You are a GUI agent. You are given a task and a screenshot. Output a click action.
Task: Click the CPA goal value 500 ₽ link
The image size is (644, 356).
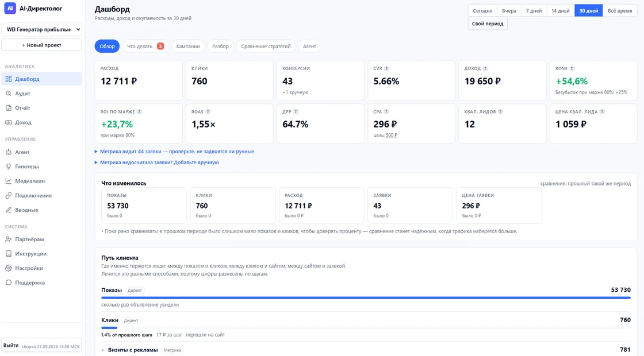tap(392, 136)
